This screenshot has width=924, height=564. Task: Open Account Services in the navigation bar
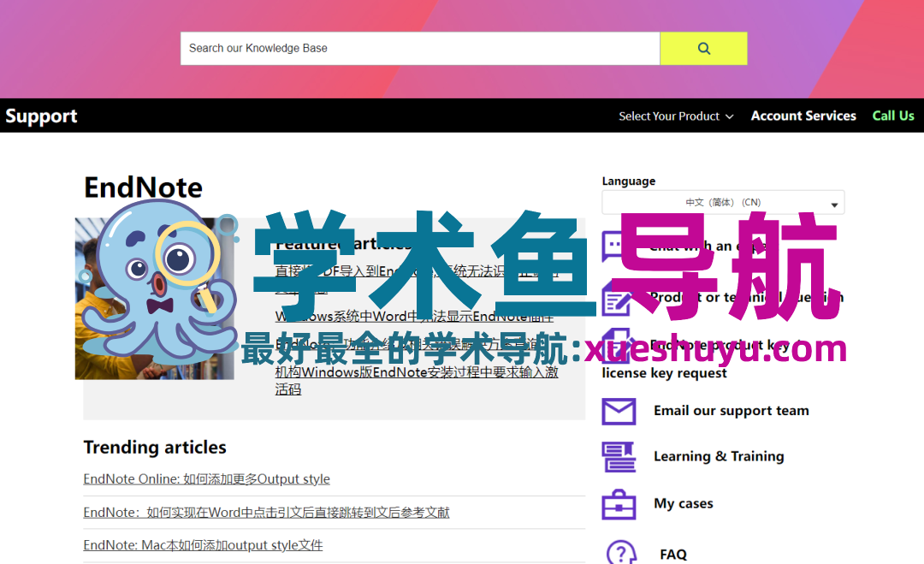(x=803, y=116)
